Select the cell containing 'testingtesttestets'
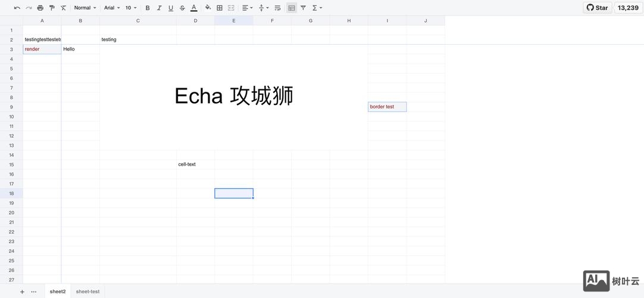Screen dimensions: 644x298 point(42,39)
